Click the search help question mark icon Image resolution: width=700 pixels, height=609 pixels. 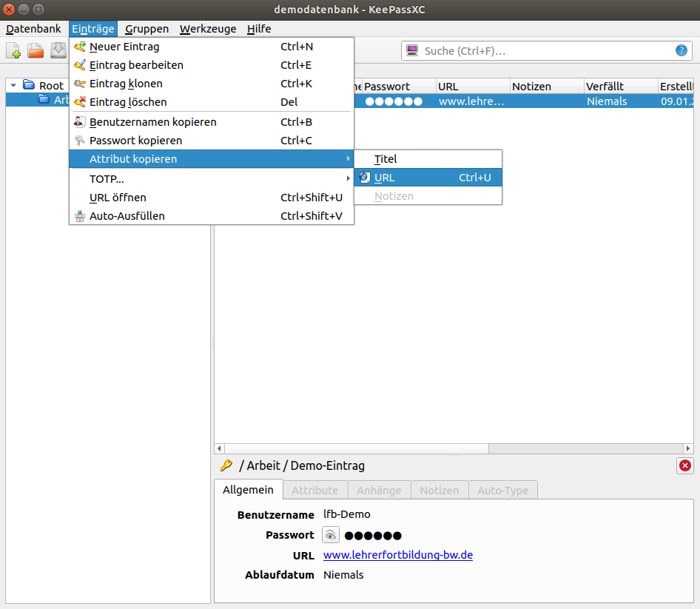[682, 51]
